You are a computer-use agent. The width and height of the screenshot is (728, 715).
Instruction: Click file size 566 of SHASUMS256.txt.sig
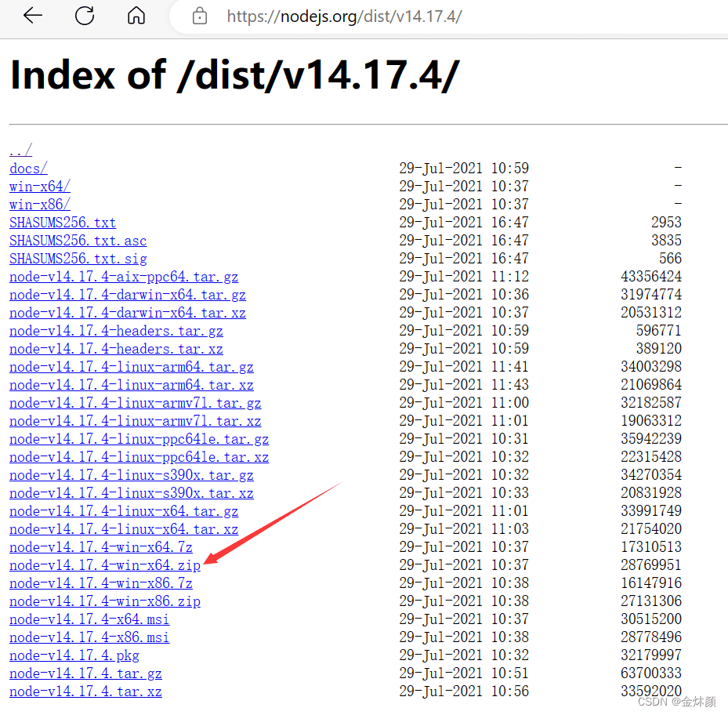point(670,258)
